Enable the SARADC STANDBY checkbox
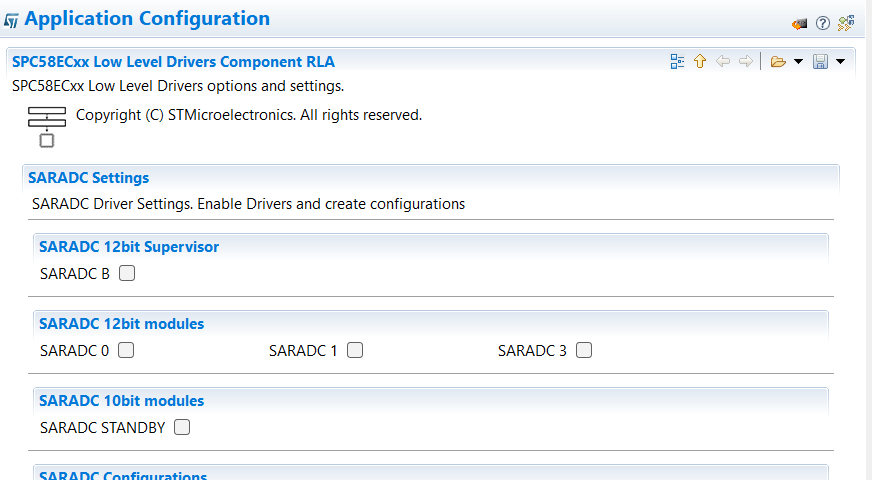The image size is (872, 480). [x=182, y=428]
